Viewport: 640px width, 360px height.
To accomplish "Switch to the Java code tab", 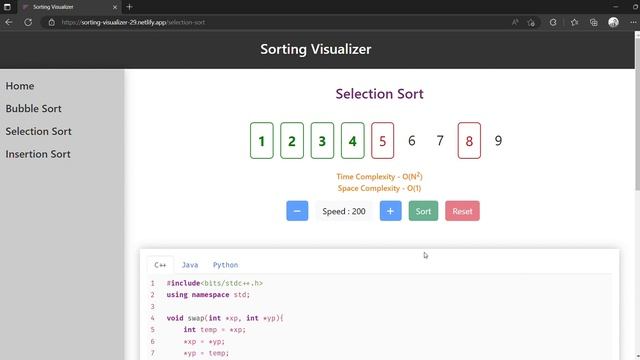I will pos(190,265).
